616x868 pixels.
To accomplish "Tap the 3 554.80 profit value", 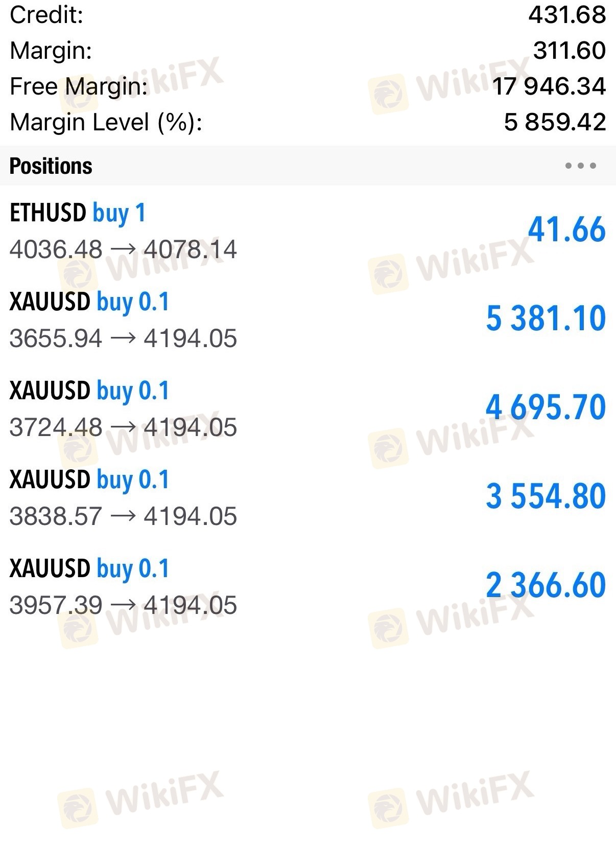I will [546, 496].
